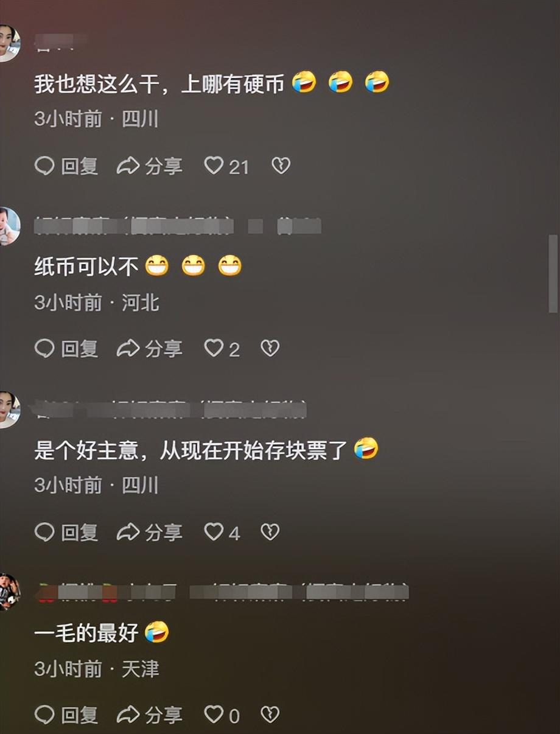This screenshot has width=560, height=734.
Task: Share the comment about saving 块票
Action: click(x=150, y=532)
